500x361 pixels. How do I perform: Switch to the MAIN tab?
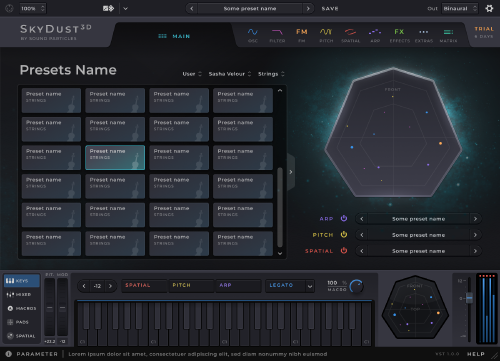click(174, 36)
